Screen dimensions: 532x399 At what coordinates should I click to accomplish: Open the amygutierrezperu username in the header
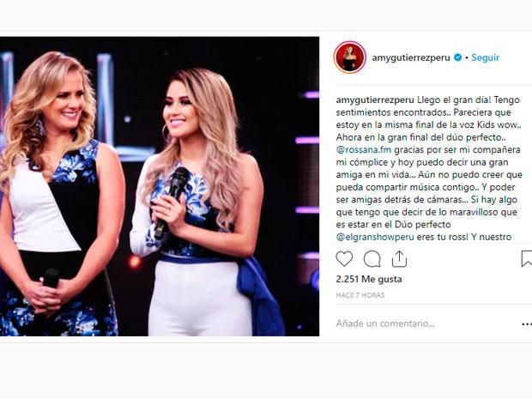[x=411, y=57]
